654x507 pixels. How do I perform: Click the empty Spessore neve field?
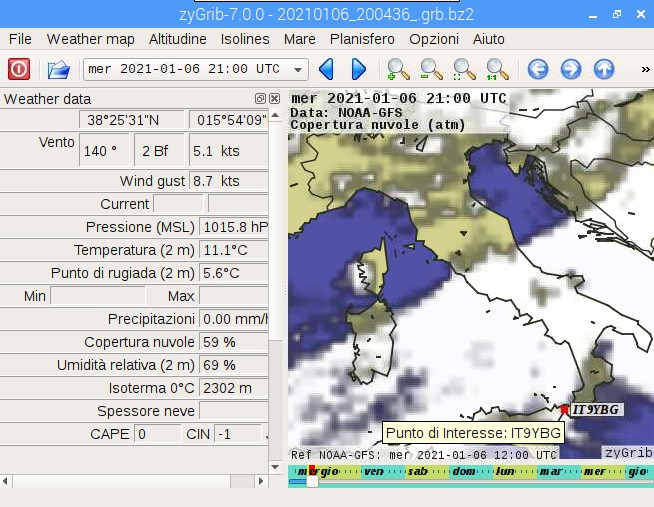tap(234, 411)
